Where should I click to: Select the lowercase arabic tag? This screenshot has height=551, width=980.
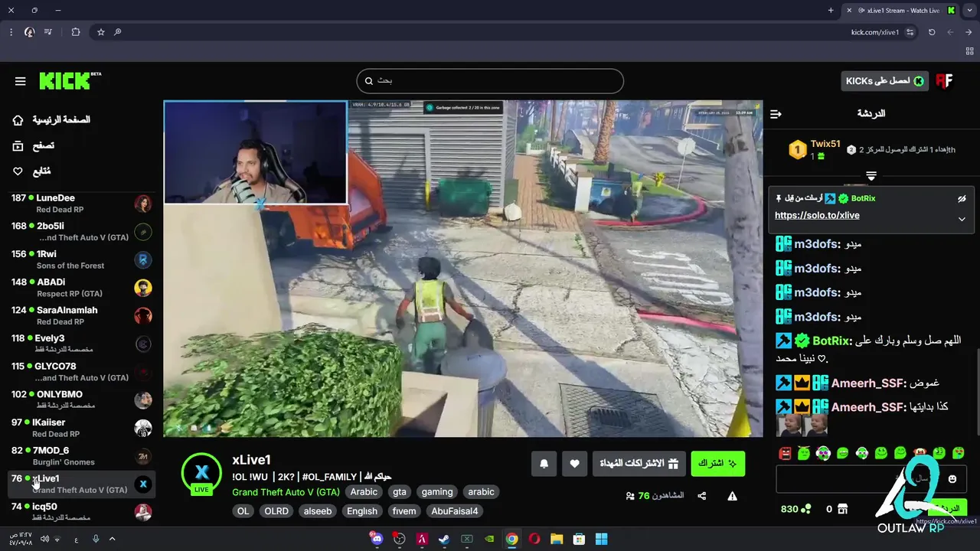coord(482,492)
